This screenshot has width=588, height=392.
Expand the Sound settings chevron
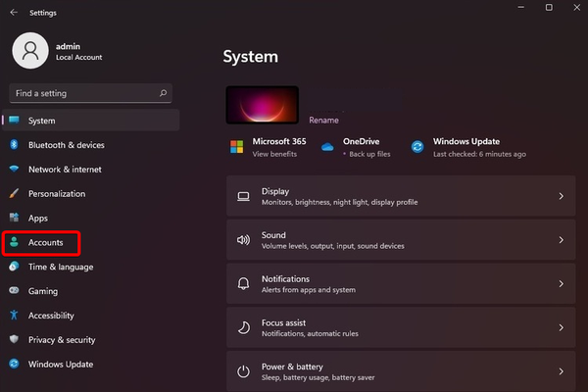tap(561, 240)
